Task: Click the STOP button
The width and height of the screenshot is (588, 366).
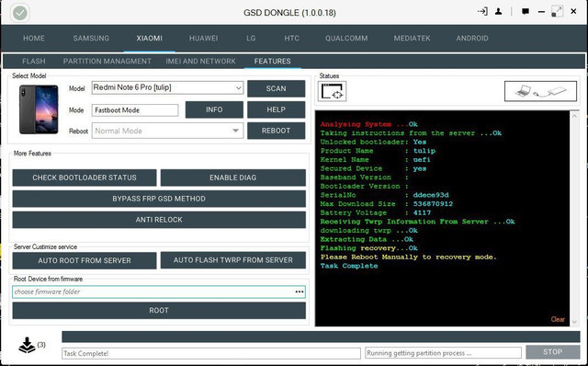Action: [x=552, y=352]
